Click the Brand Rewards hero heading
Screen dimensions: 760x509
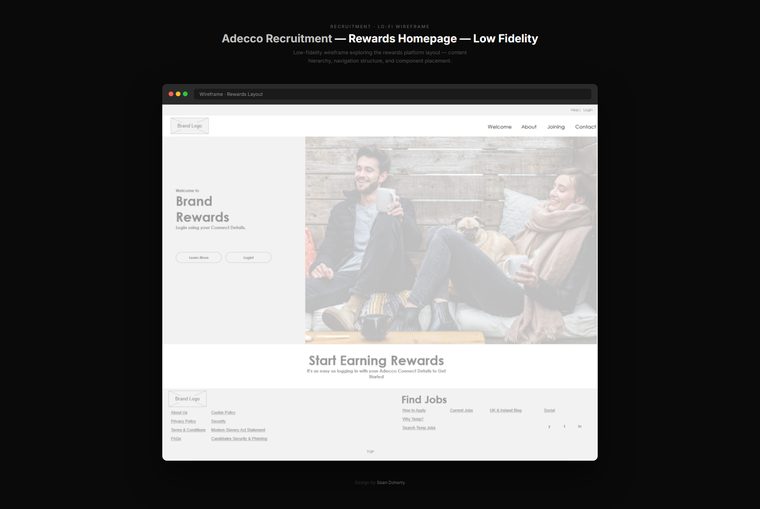click(202, 209)
